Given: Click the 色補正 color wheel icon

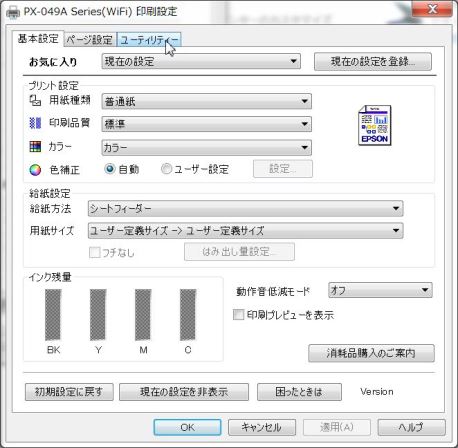Looking at the screenshot, I should [35, 170].
